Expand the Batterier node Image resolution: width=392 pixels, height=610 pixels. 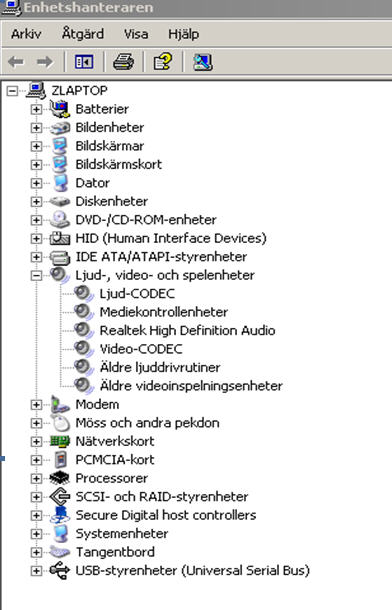[36, 109]
